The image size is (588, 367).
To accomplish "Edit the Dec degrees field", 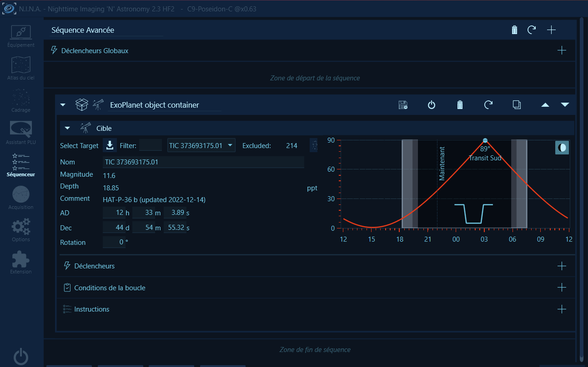I will tap(114, 228).
